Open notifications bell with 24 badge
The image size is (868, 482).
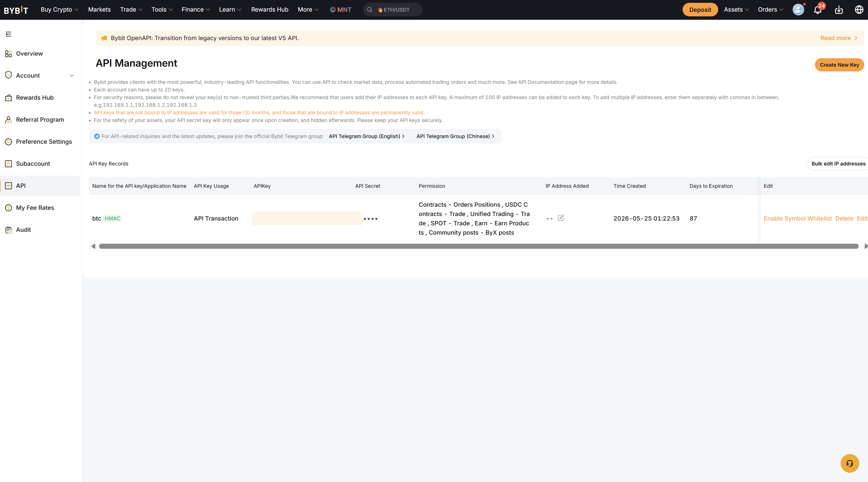point(818,9)
